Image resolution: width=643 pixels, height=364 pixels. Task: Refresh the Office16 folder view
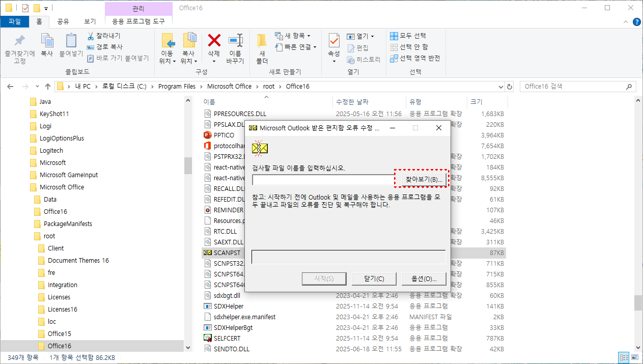510,86
